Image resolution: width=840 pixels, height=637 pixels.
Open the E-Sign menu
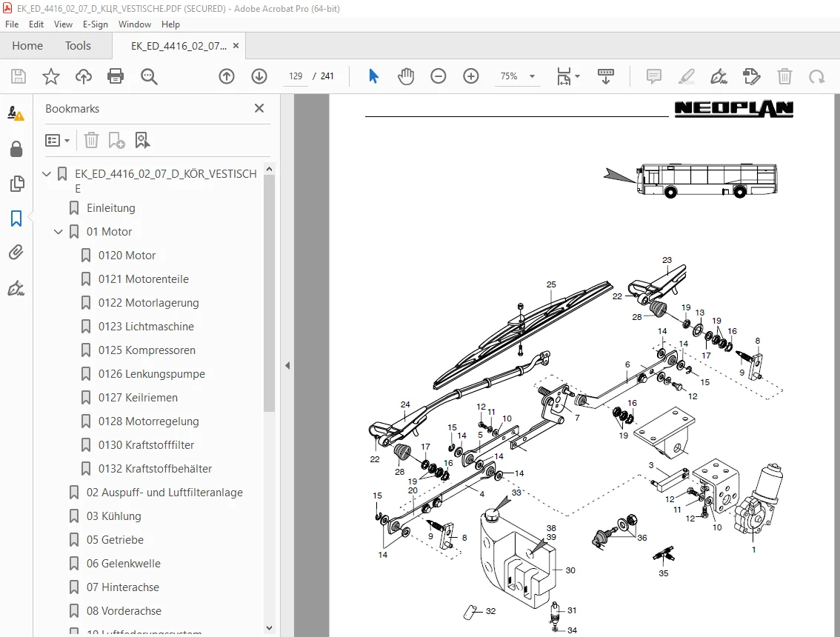96,24
